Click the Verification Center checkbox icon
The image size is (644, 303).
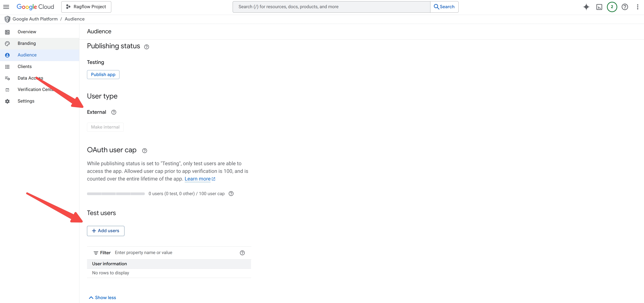(x=7, y=90)
